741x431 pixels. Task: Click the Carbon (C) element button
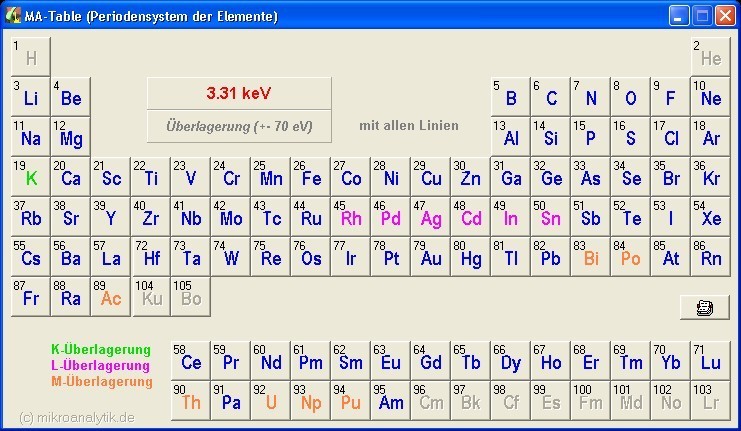pos(551,97)
